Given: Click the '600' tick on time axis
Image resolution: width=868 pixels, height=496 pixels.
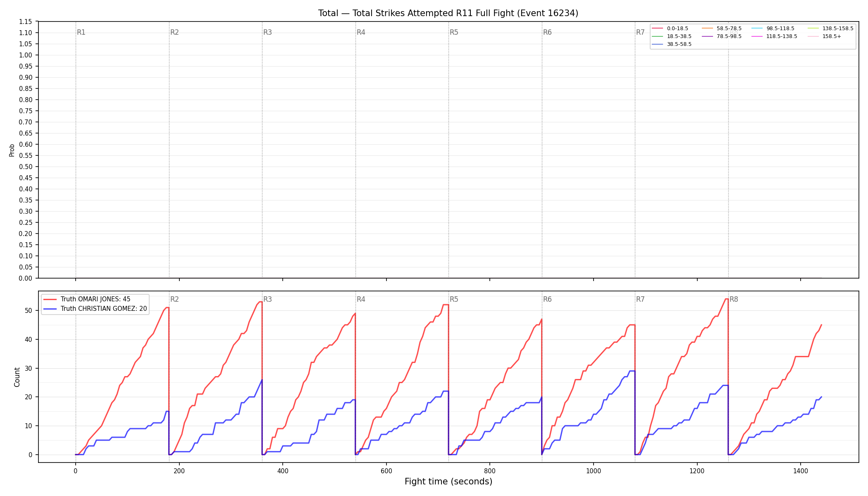Looking at the screenshot, I should (x=386, y=471).
